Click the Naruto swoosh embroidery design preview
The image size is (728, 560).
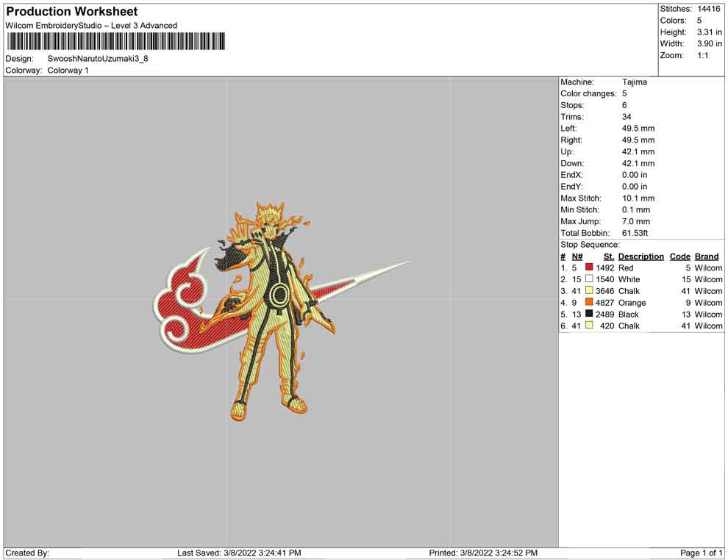pyautogui.click(x=282, y=311)
